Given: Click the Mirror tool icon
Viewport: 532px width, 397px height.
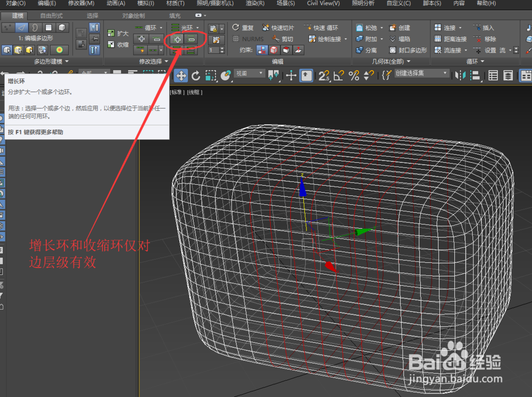Looking at the screenshot, I should tap(460, 76).
